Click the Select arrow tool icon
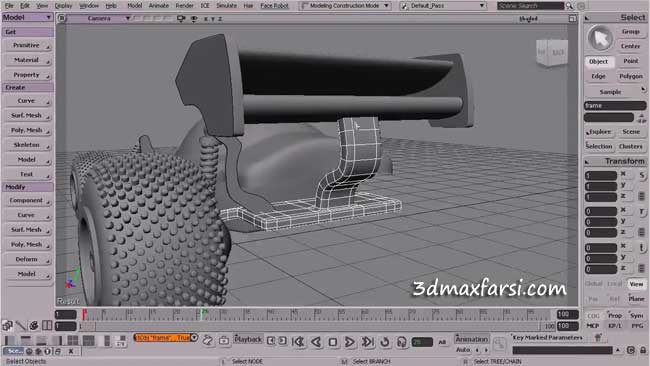Screen dimensions: 650x366 point(600,39)
